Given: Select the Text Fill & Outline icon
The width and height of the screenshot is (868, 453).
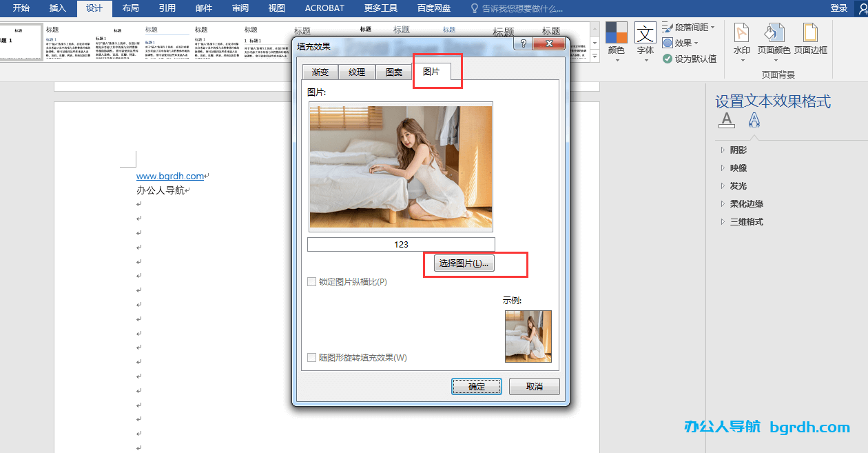Looking at the screenshot, I should (x=726, y=121).
